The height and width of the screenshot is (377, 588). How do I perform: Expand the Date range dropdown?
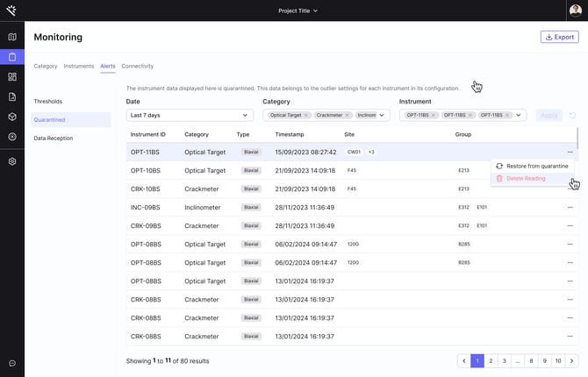[190, 115]
